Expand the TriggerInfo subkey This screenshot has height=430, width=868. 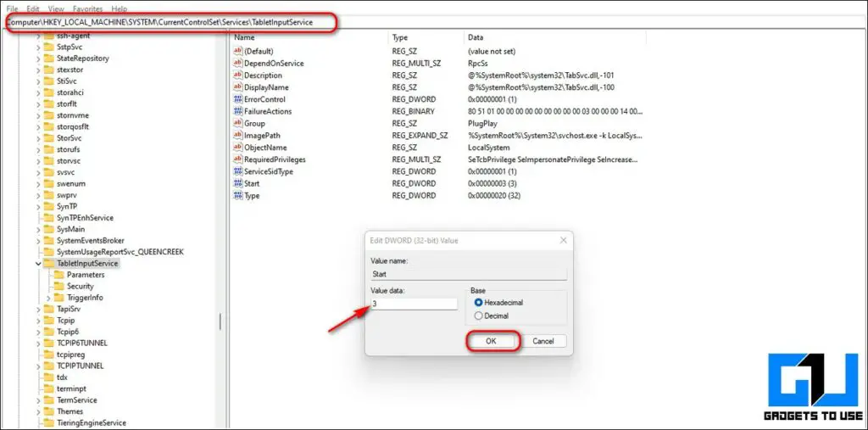coord(48,298)
